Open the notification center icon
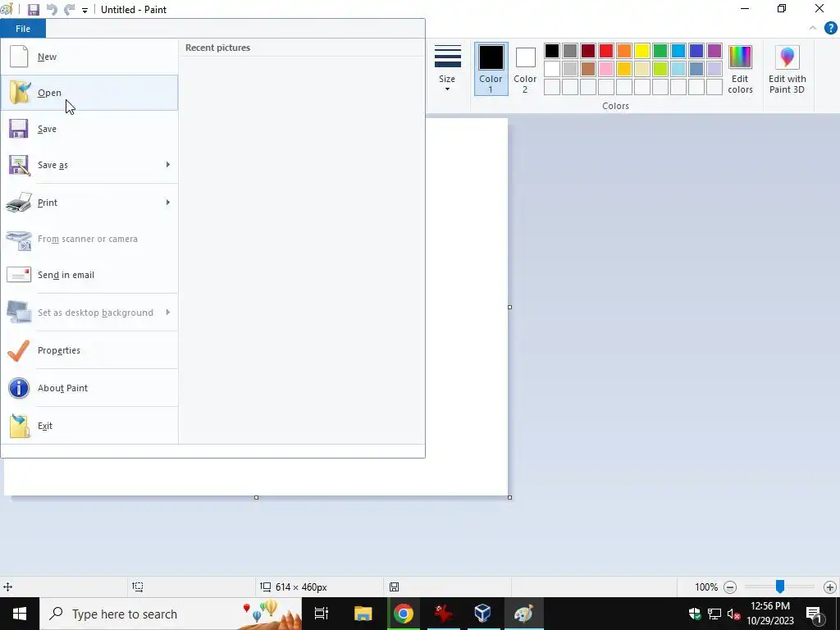 pos(815,614)
